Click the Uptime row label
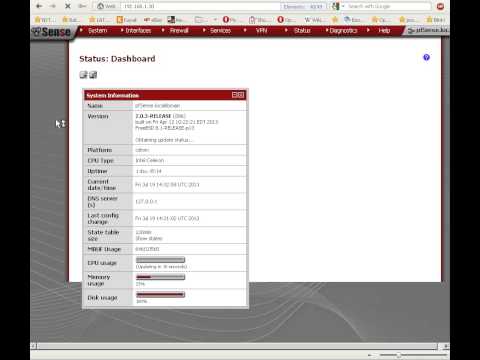The width and height of the screenshot is (480, 360). [x=97, y=171]
